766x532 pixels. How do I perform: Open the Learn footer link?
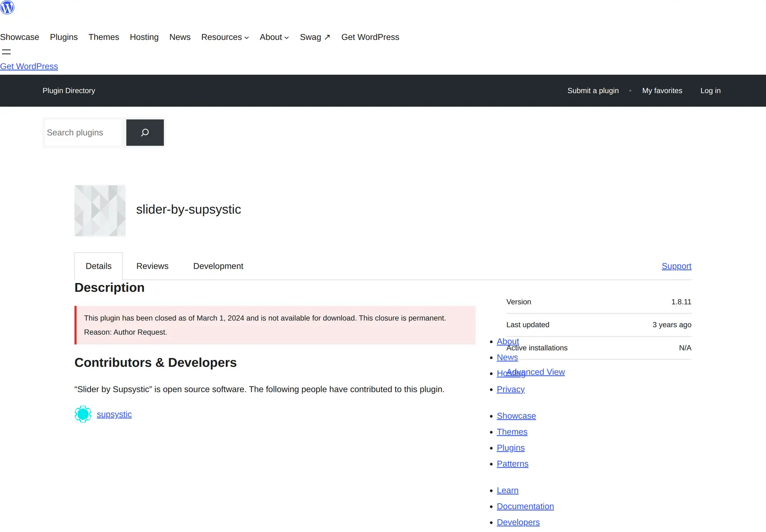click(507, 490)
